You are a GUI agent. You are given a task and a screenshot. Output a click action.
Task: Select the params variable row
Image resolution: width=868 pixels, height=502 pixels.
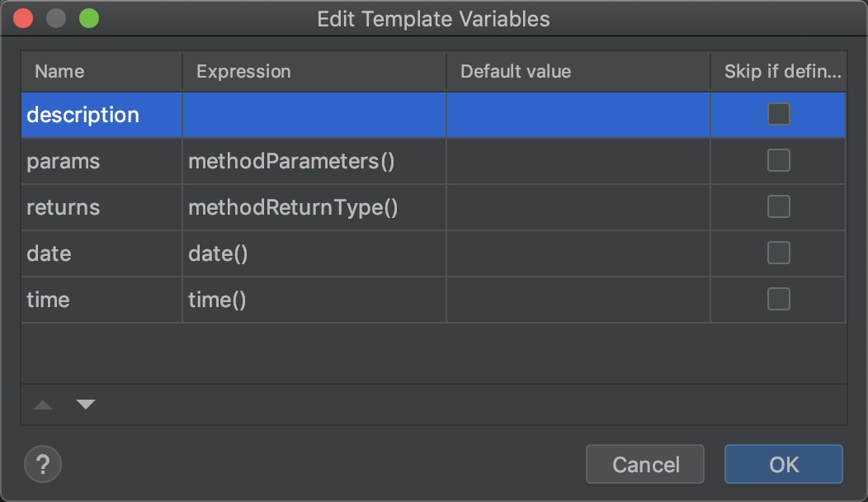pyautogui.click(x=64, y=161)
